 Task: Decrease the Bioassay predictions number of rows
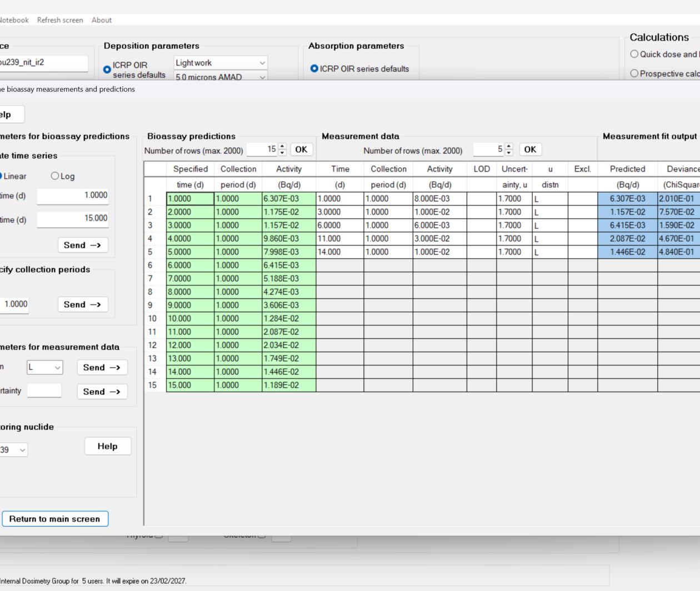(x=282, y=152)
